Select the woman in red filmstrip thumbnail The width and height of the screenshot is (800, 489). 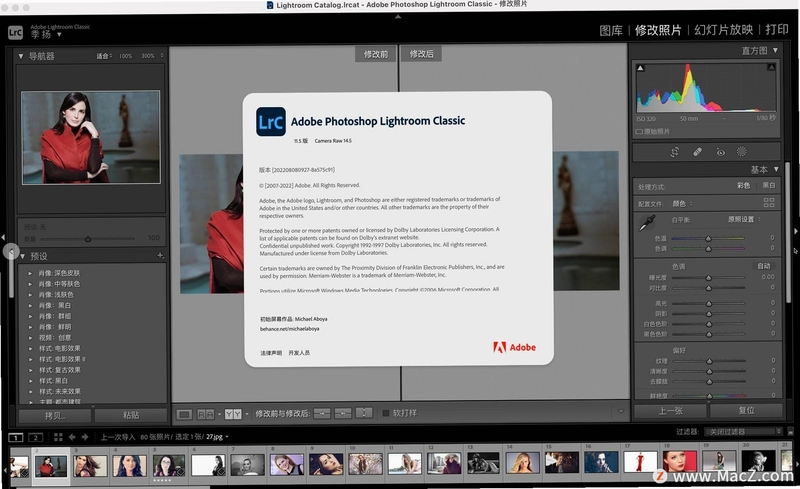[51, 466]
